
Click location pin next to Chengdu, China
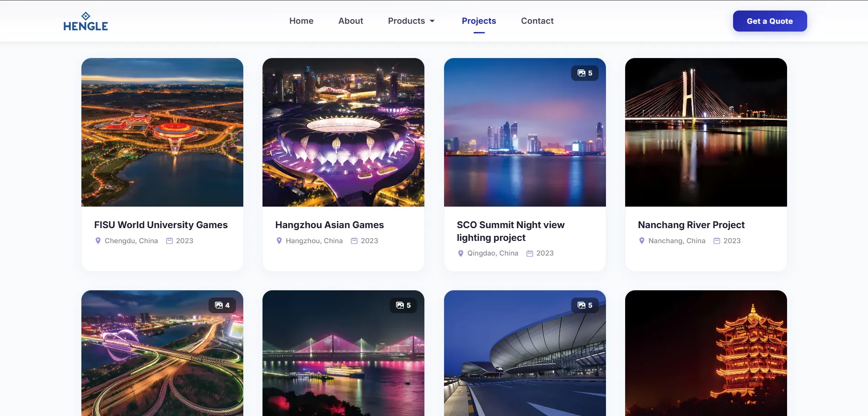click(x=98, y=241)
